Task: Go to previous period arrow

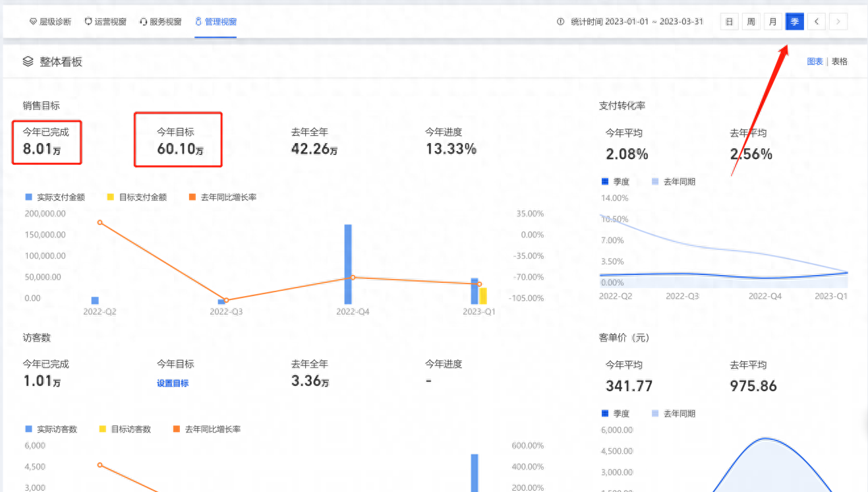Action: pyautogui.click(x=817, y=22)
